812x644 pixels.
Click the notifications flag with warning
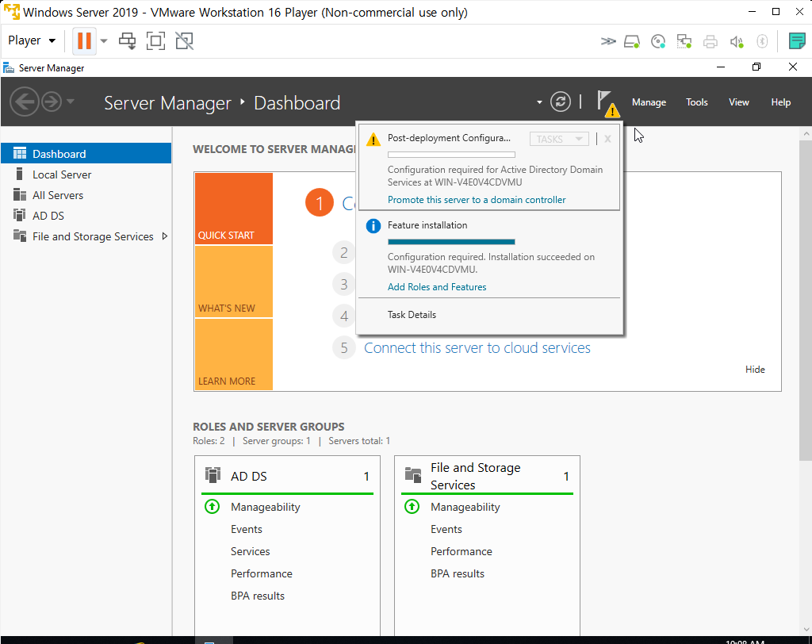point(607,103)
